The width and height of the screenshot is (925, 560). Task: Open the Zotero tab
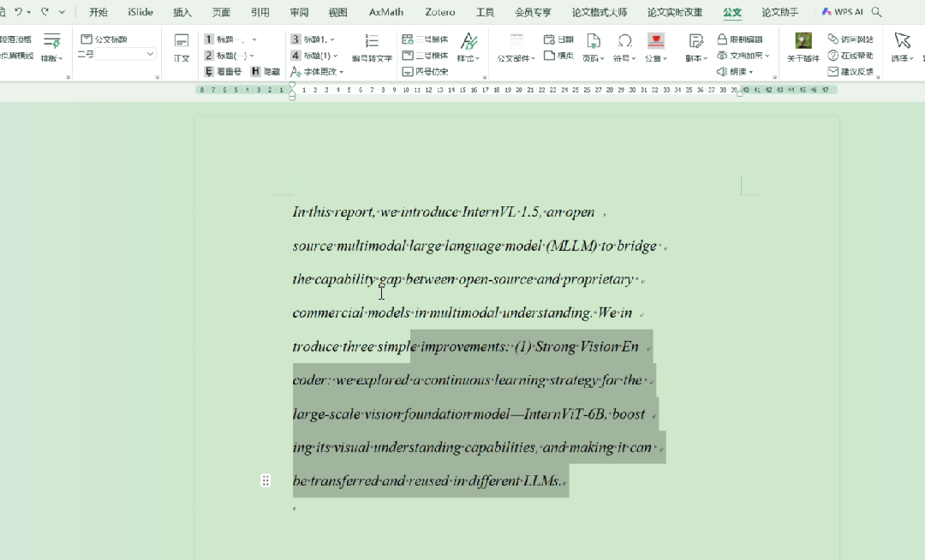pos(440,12)
